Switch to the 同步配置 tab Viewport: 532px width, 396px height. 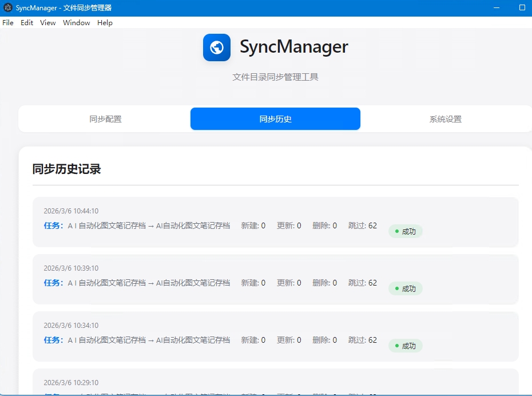[105, 118]
